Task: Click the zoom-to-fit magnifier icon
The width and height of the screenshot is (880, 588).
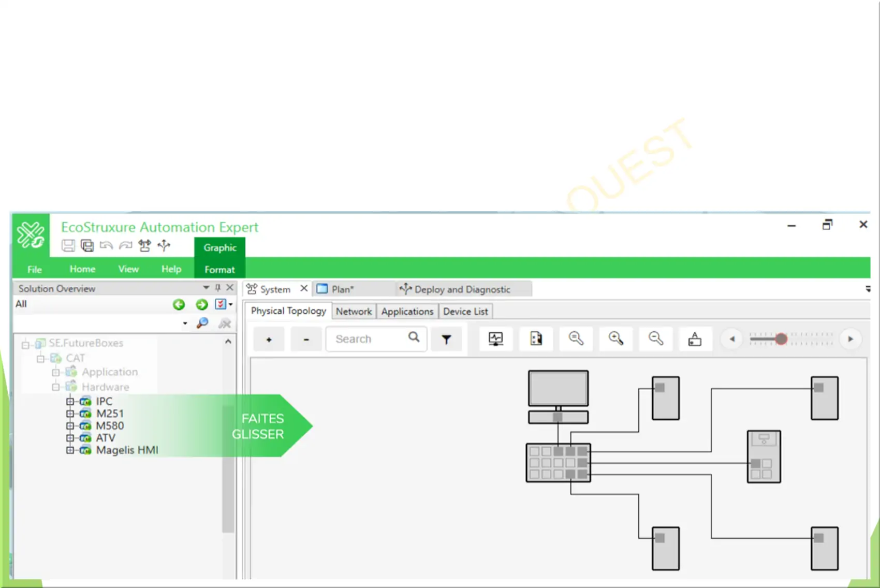Action: (x=576, y=339)
